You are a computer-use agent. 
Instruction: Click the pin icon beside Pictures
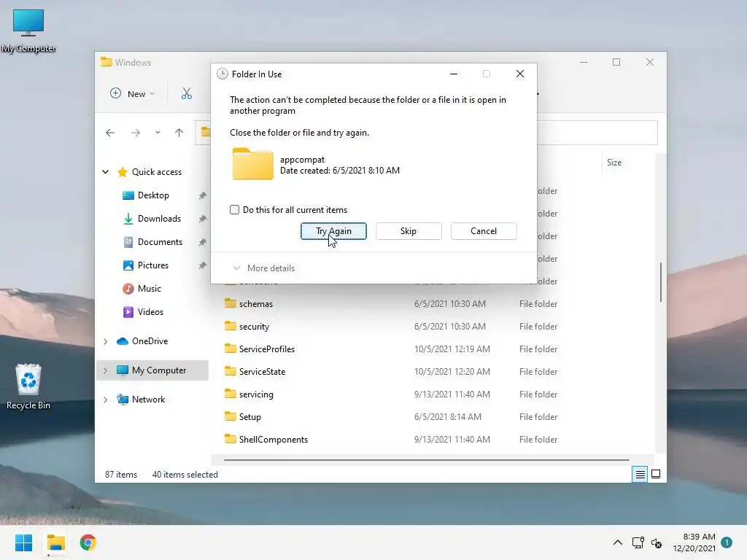[x=203, y=265]
